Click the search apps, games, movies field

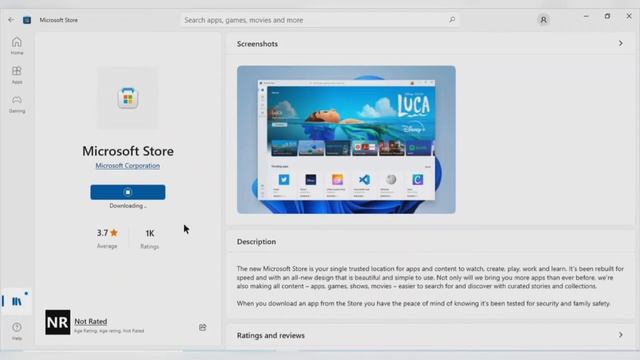pos(320,20)
